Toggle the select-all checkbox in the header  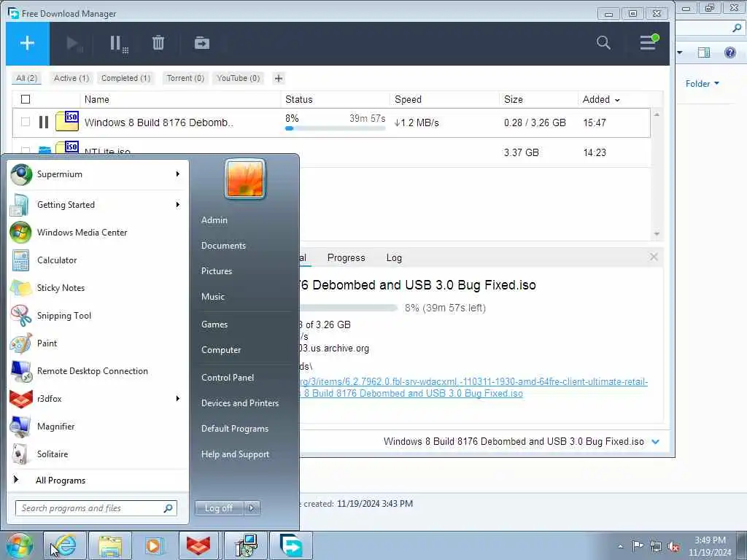point(26,99)
